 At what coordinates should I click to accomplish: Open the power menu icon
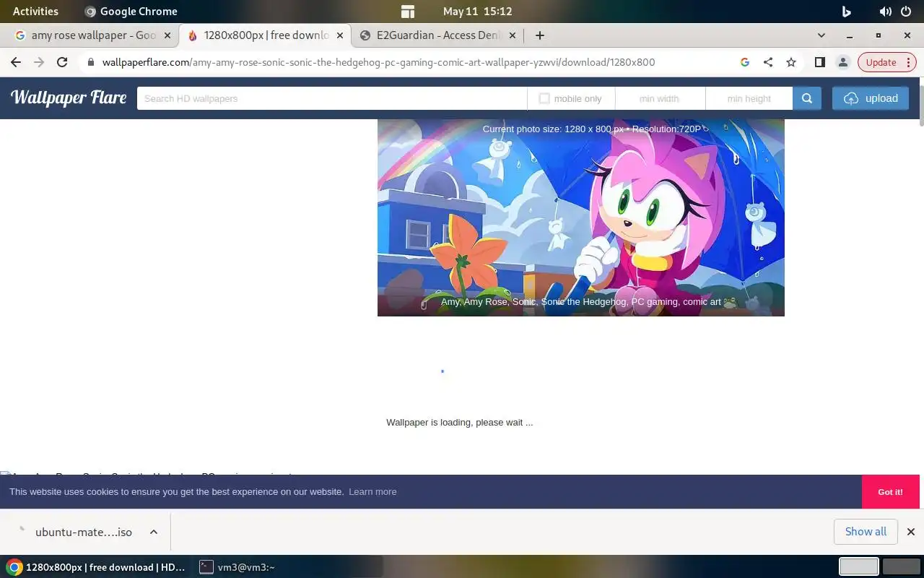pos(906,11)
